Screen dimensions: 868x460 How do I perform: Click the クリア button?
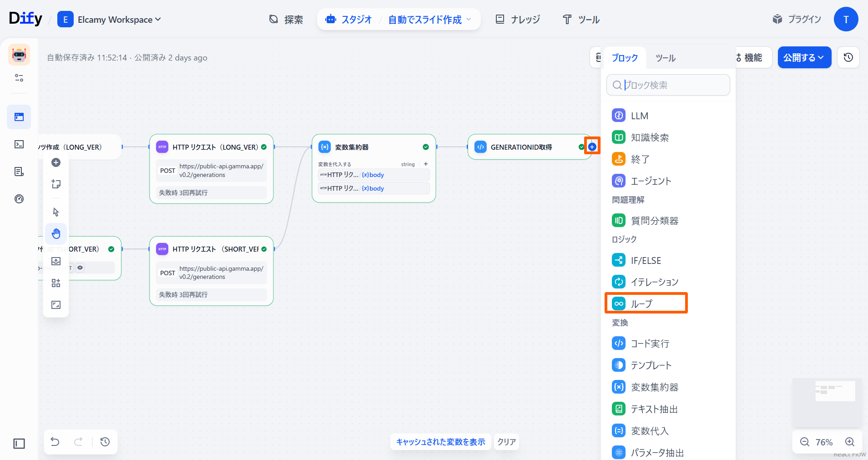tap(506, 442)
